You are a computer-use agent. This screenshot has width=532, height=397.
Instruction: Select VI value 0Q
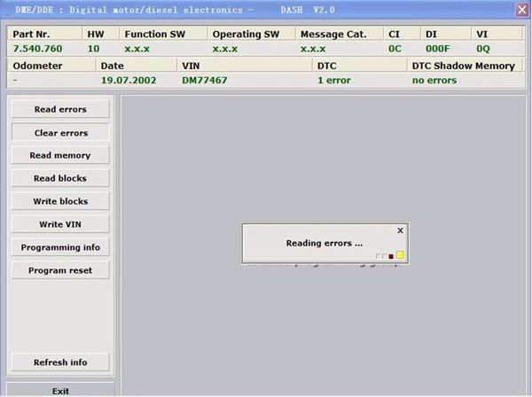pyautogui.click(x=483, y=49)
